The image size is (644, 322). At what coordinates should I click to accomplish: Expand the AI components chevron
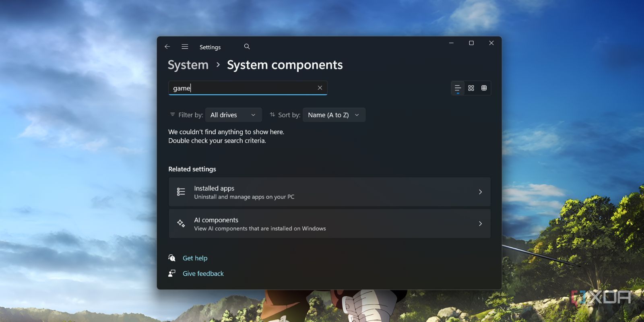click(x=480, y=224)
